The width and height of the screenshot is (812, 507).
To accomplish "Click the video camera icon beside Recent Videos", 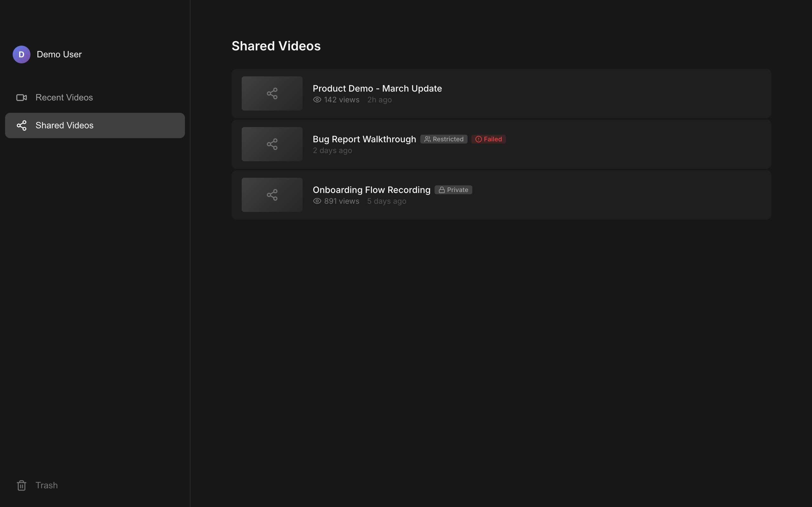I will pos(22,97).
